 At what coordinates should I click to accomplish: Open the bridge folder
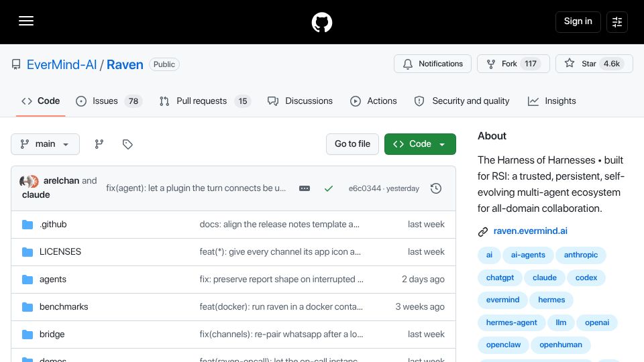click(52, 335)
